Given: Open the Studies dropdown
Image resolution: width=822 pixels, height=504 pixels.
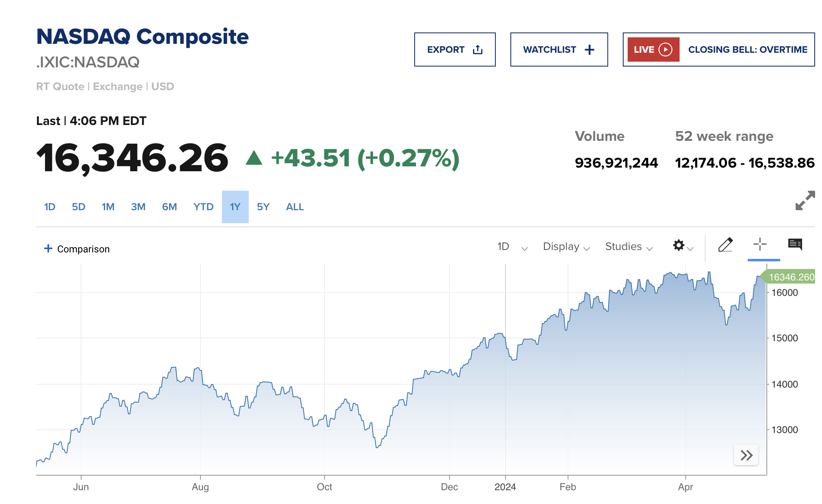Looking at the screenshot, I should 628,247.
